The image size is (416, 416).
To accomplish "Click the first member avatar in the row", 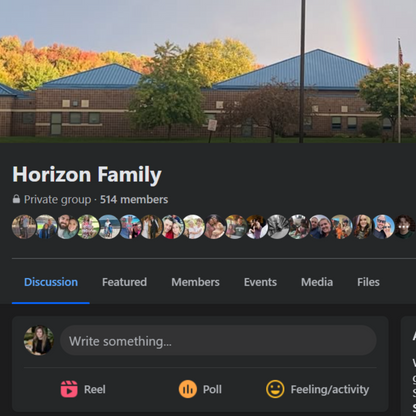I will point(24,227).
